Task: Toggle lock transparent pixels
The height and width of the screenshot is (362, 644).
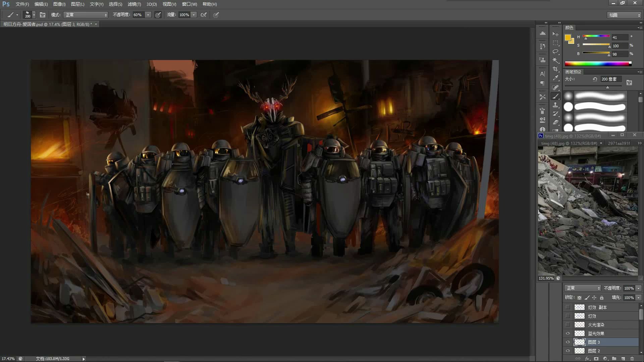Action: point(579,298)
